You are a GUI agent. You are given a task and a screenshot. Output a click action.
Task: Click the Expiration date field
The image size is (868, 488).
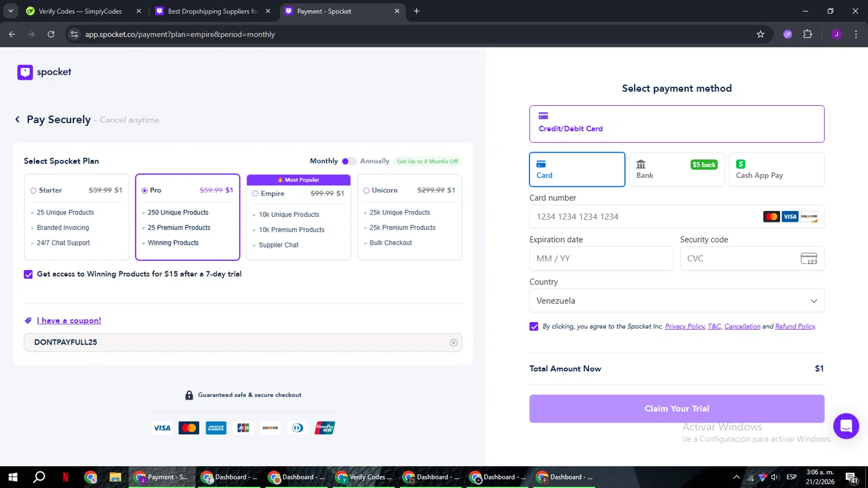pos(601,258)
